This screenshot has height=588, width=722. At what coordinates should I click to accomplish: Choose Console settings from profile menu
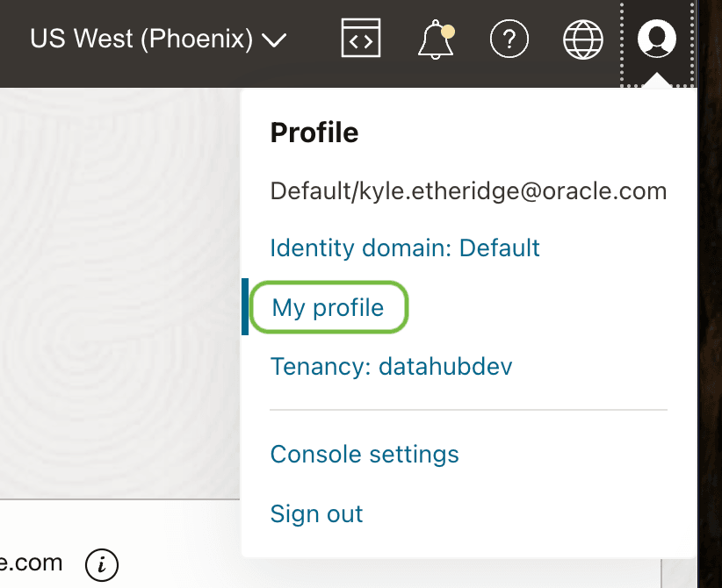(x=365, y=455)
